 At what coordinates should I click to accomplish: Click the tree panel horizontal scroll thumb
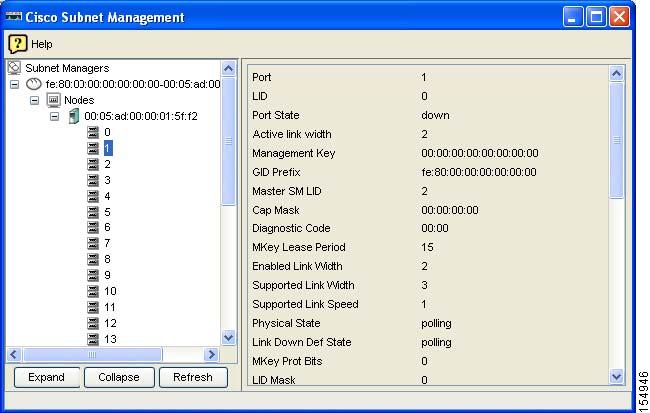(92, 355)
